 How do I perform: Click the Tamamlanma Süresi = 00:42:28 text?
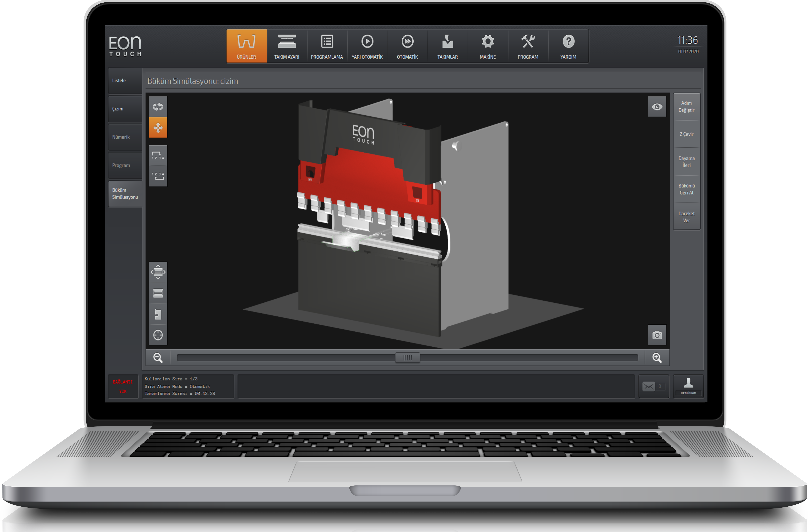pyautogui.click(x=180, y=393)
